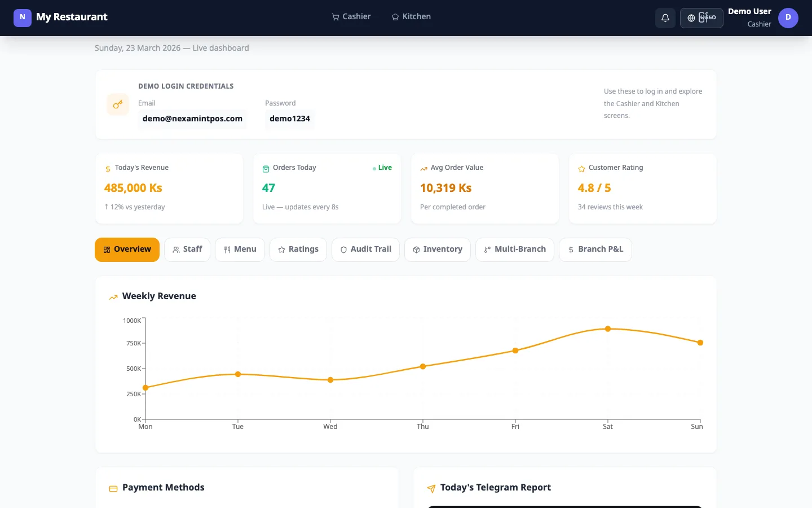Image resolution: width=812 pixels, height=508 pixels.
Task: Click the Fri data point on chart
Action: 515,351
